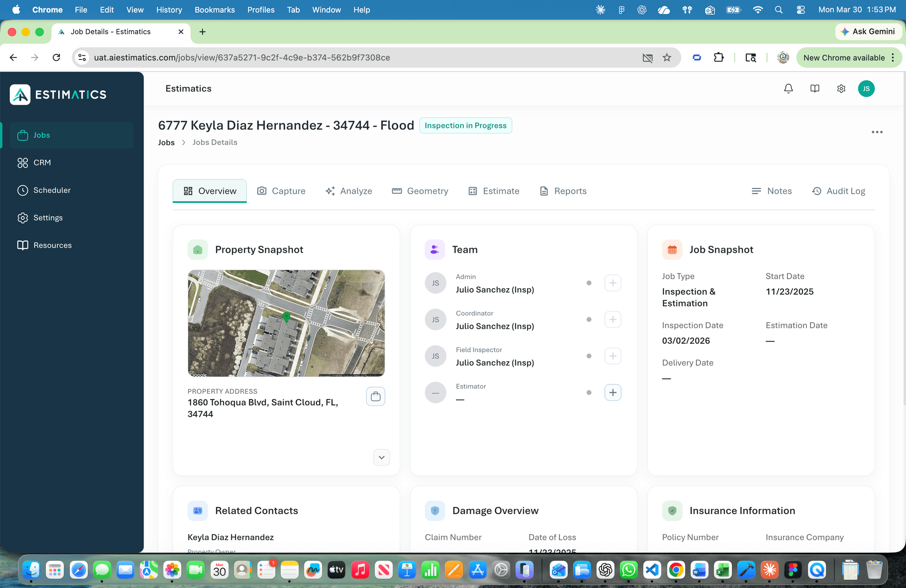Click the satellite map thumbnail of the property
This screenshot has height=588, width=906.
tap(286, 323)
